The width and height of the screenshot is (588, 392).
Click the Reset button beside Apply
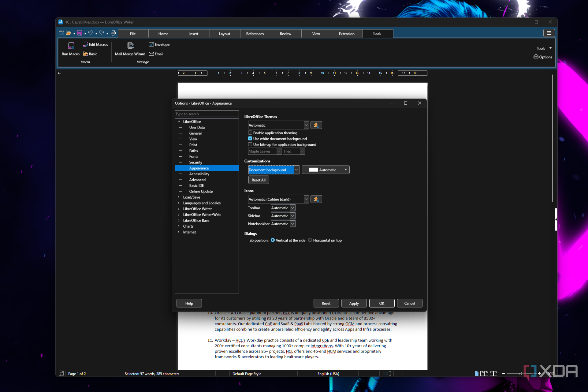[326, 303]
